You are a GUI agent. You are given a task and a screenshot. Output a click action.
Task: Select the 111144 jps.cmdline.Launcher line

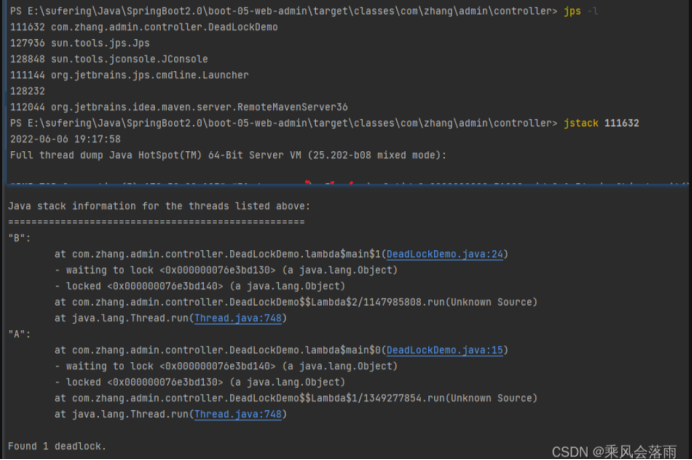[x=128, y=75]
